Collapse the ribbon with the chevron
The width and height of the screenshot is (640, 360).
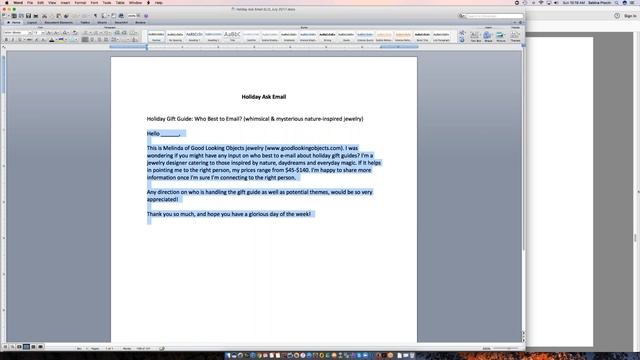(515, 22)
